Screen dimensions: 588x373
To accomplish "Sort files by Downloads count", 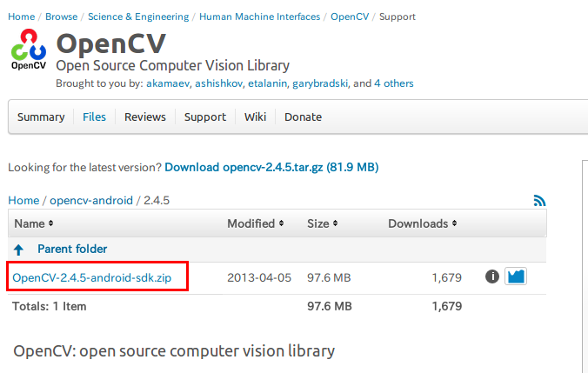I will (x=421, y=223).
